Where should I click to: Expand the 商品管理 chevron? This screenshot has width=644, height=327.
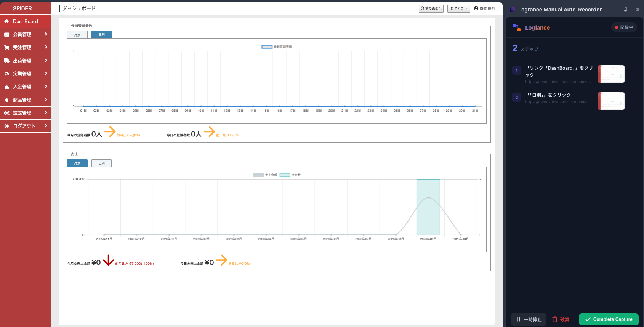point(46,99)
